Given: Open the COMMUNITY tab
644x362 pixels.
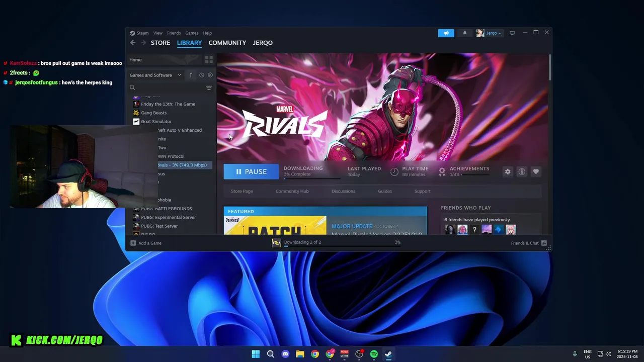Looking at the screenshot, I should click(227, 43).
